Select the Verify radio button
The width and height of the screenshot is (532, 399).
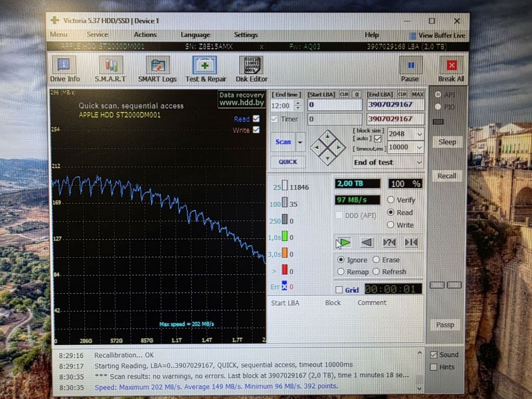point(391,200)
